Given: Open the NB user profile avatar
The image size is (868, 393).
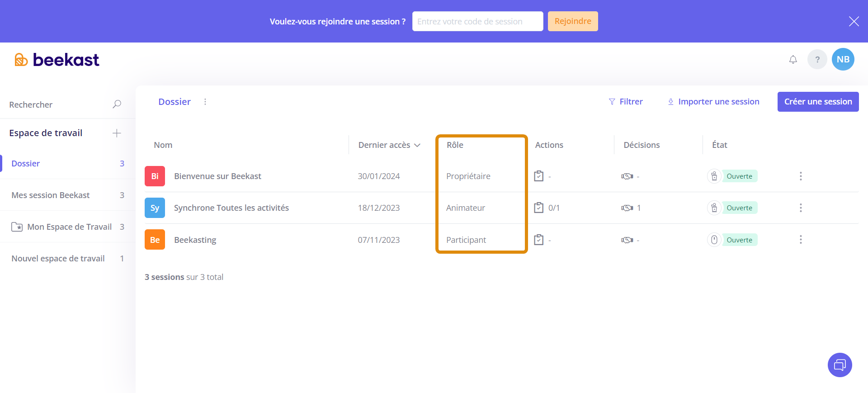Looking at the screenshot, I should [x=843, y=59].
